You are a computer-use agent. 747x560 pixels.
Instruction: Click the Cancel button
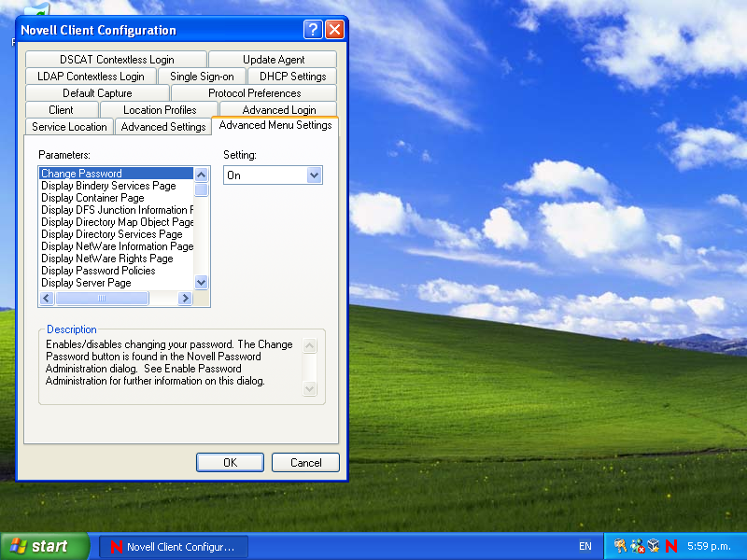[306, 462]
